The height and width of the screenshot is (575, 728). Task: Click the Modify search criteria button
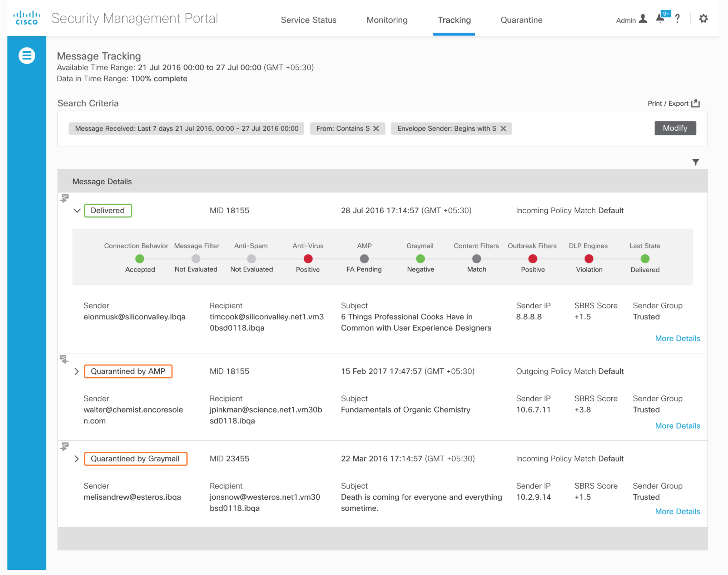pos(675,128)
